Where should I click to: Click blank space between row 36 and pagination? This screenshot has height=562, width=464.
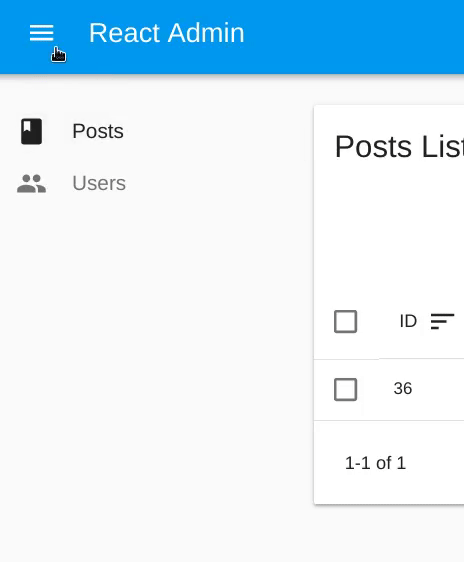(389, 435)
